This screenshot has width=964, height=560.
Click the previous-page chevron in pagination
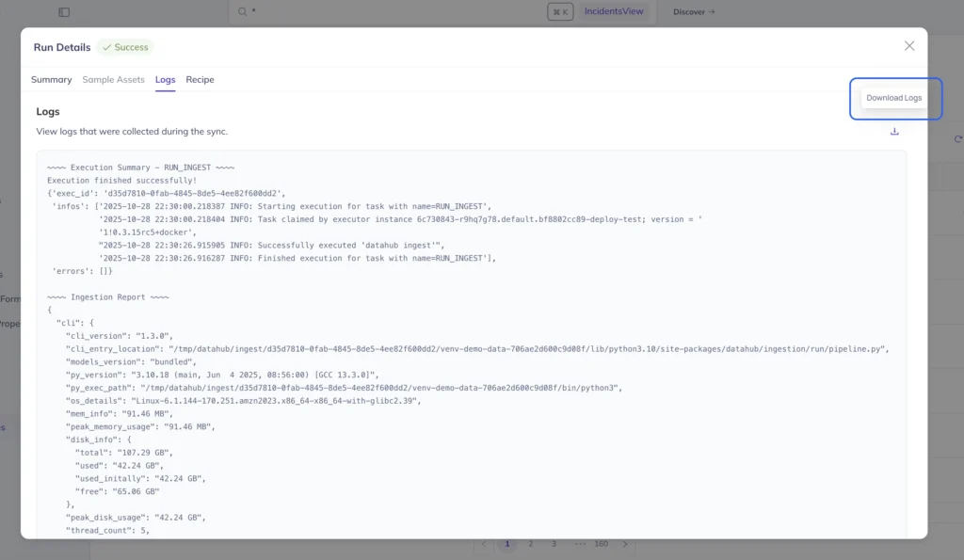tap(484, 544)
